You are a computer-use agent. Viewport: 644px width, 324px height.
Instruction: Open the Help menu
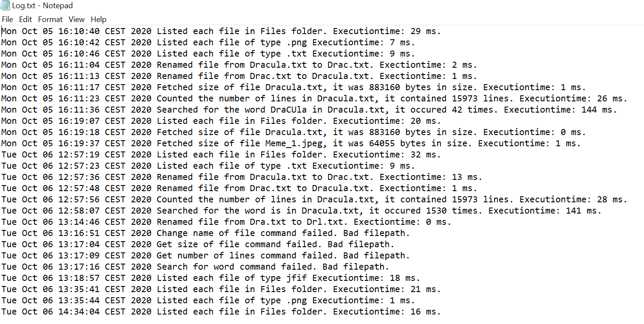tap(98, 19)
